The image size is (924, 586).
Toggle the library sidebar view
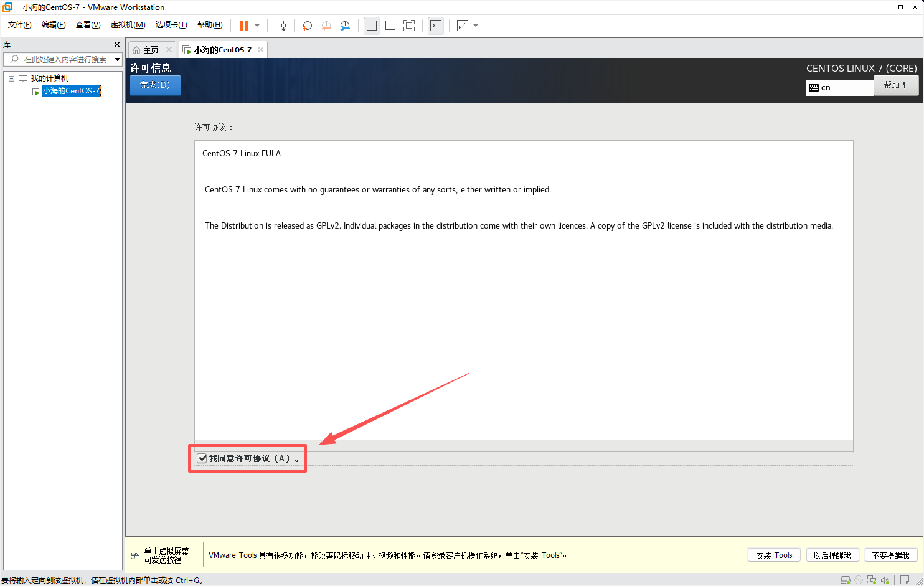(372, 26)
